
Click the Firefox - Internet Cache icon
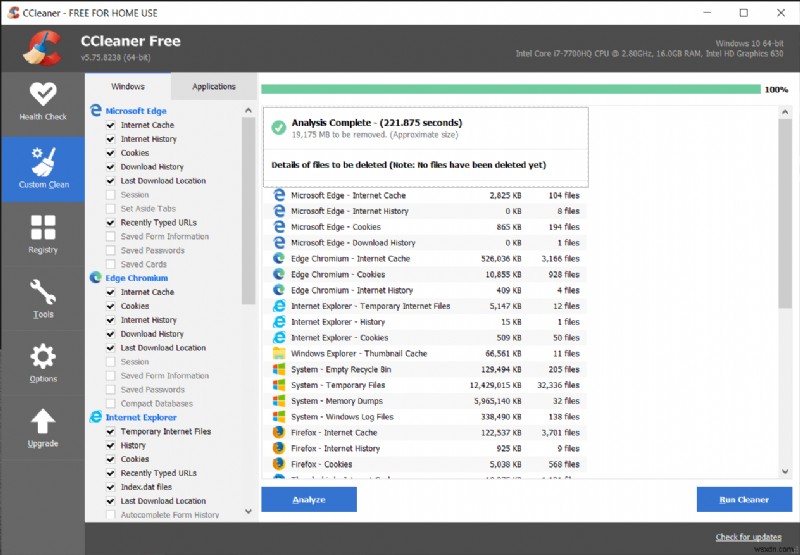click(x=279, y=432)
